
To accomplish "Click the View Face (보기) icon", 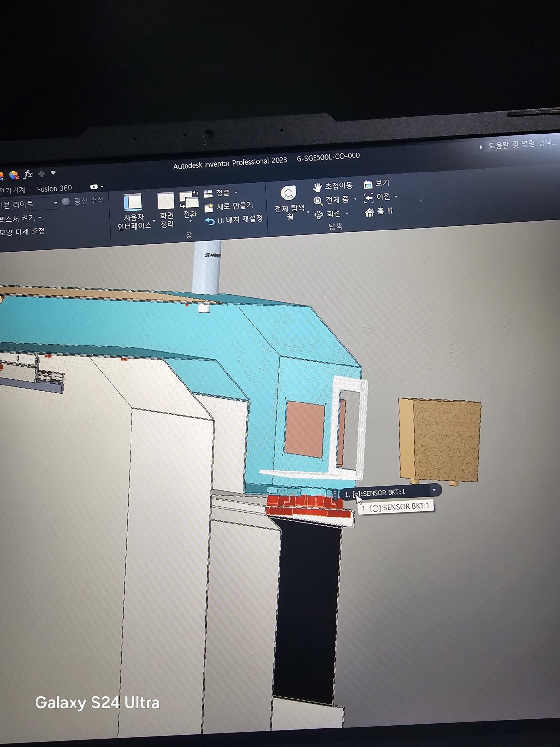I will pos(368,184).
